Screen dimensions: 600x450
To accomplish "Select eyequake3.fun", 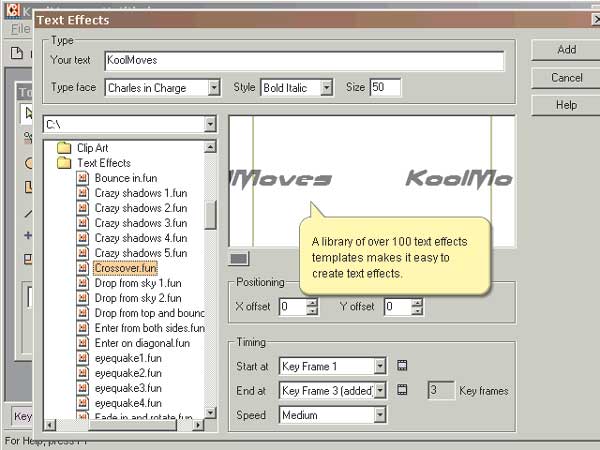I will coord(128,388).
